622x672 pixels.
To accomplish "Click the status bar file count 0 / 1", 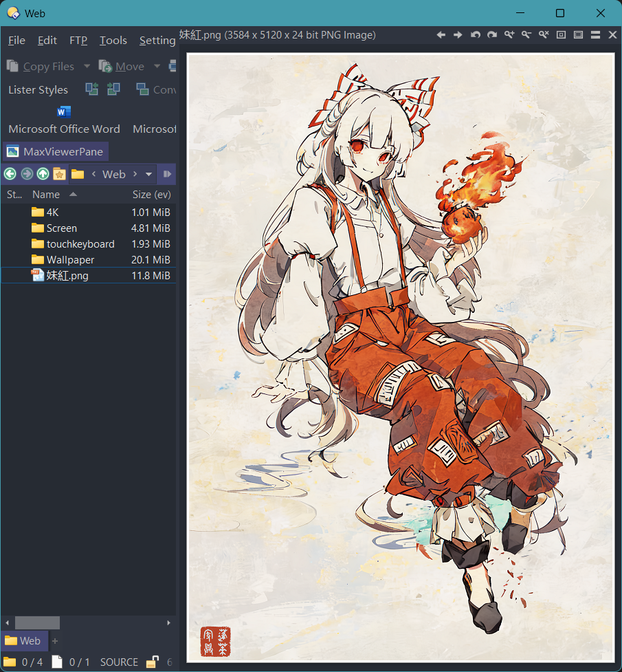I will point(71,662).
